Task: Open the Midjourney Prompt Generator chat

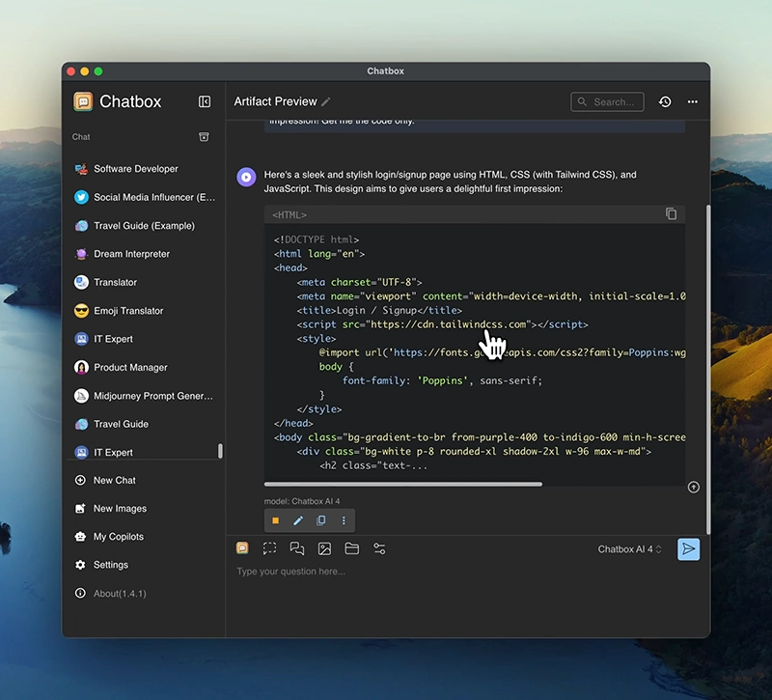Action: point(143,396)
